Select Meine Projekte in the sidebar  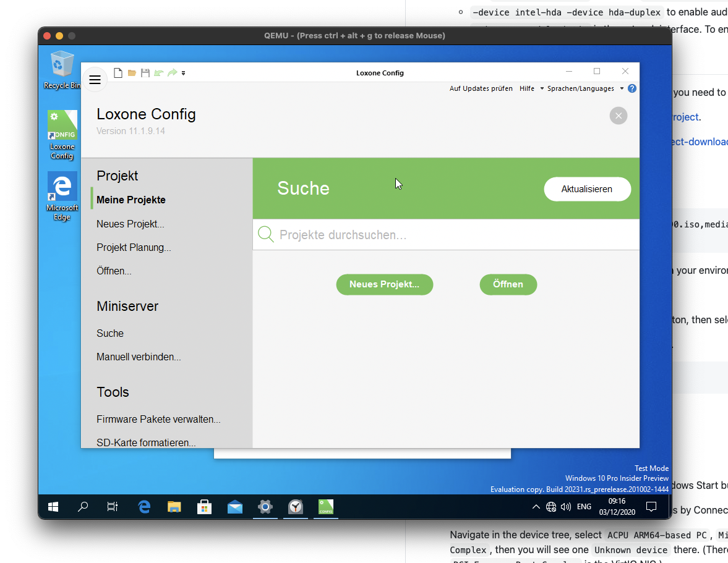(131, 200)
